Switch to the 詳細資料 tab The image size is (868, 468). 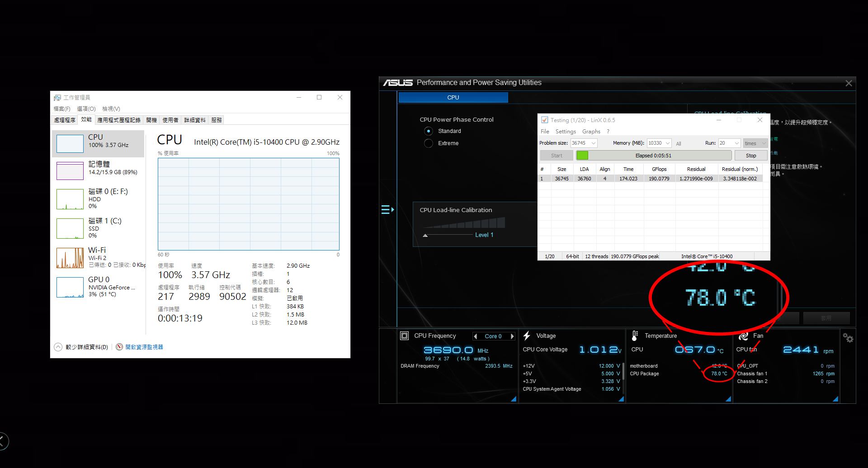click(x=195, y=120)
